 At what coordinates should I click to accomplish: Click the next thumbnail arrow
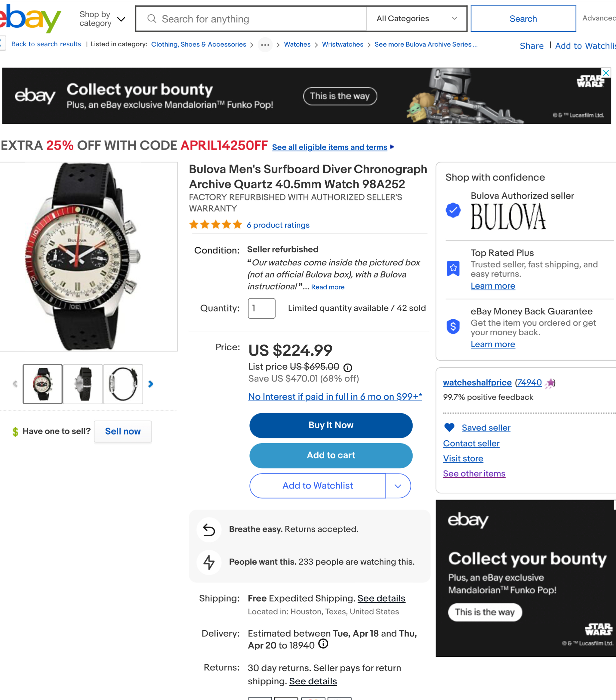point(151,384)
